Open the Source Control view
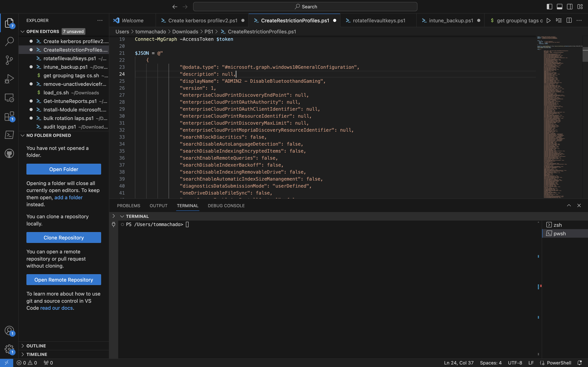The height and width of the screenshot is (367, 588). click(9, 60)
